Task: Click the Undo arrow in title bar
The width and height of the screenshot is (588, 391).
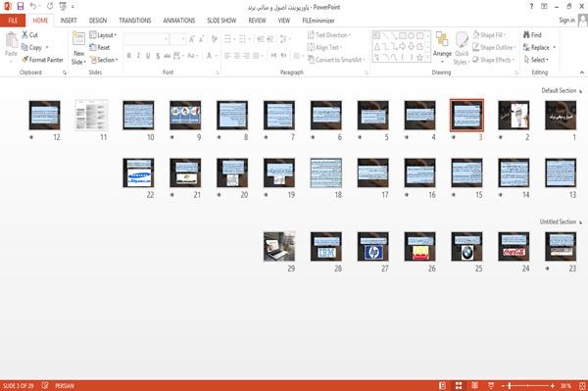Action: tap(33, 7)
